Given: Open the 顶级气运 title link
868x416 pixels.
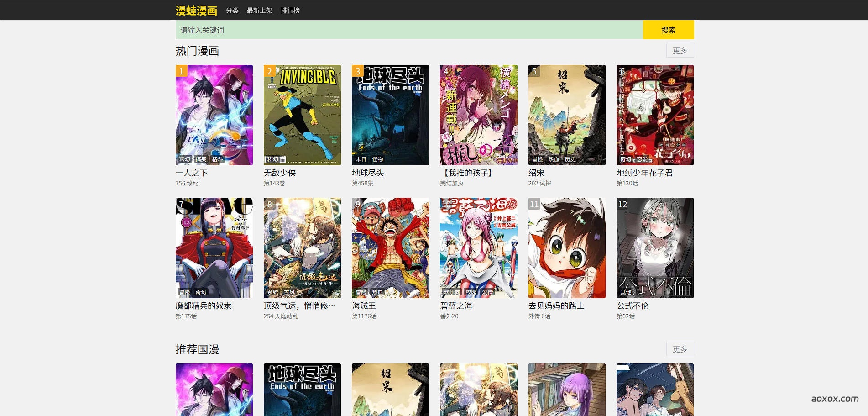Looking at the screenshot, I should click(x=299, y=306).
